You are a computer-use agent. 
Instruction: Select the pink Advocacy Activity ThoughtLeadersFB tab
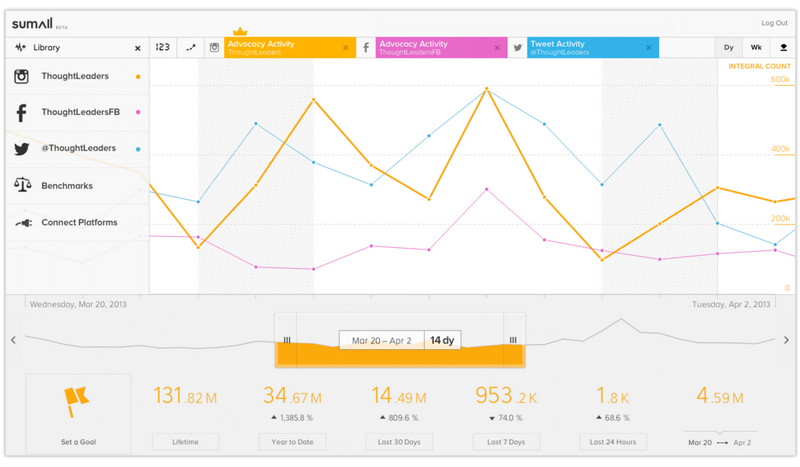pos(441,47)
